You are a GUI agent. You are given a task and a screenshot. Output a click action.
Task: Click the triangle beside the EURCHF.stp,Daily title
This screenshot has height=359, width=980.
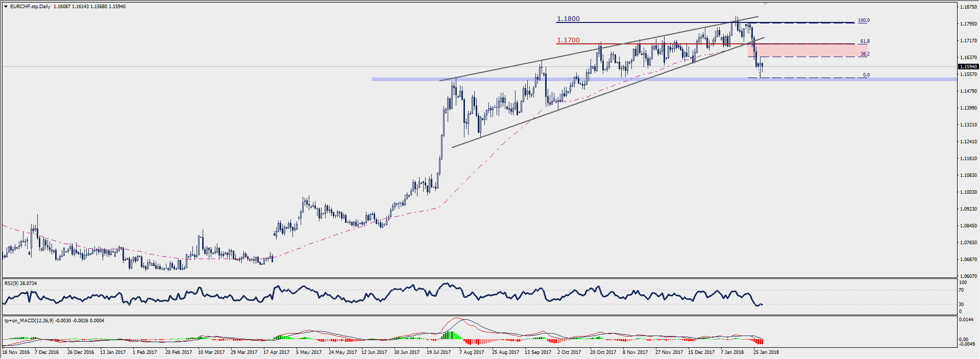6,7
